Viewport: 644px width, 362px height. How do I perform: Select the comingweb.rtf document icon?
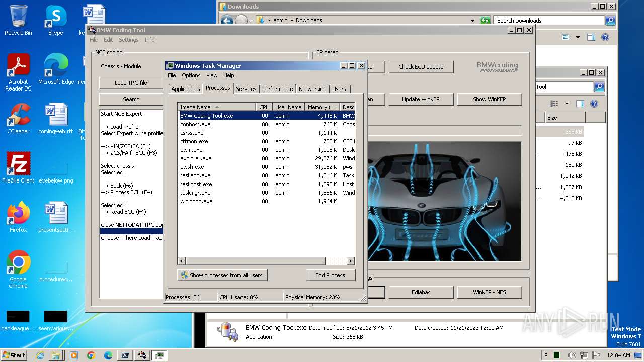pos(56,118)
